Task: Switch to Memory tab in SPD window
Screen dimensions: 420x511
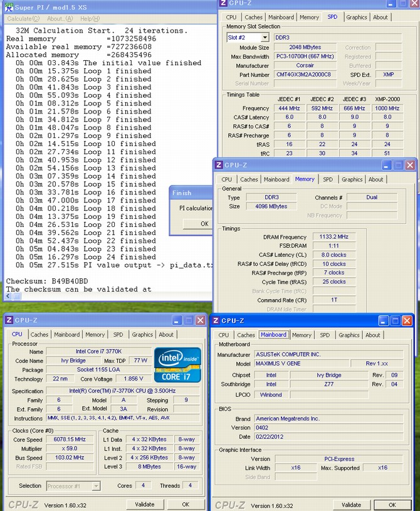Action: click(309, 18)
